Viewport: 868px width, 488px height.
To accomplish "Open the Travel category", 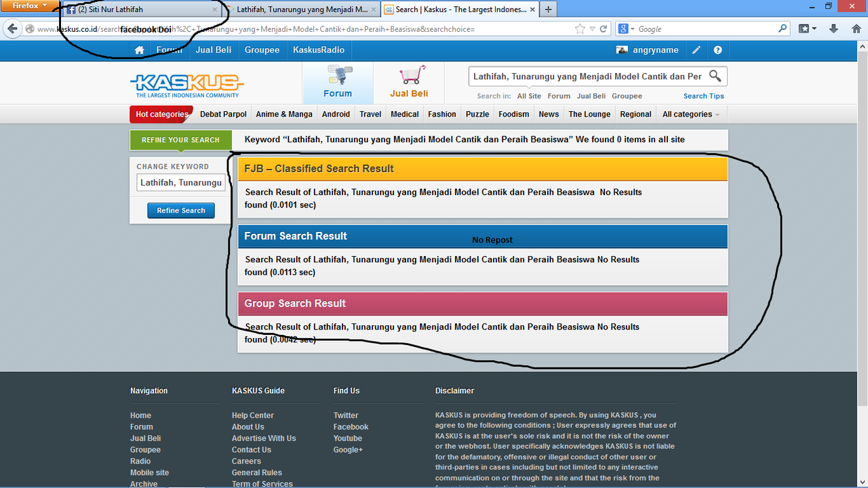I will pos(370,115).
